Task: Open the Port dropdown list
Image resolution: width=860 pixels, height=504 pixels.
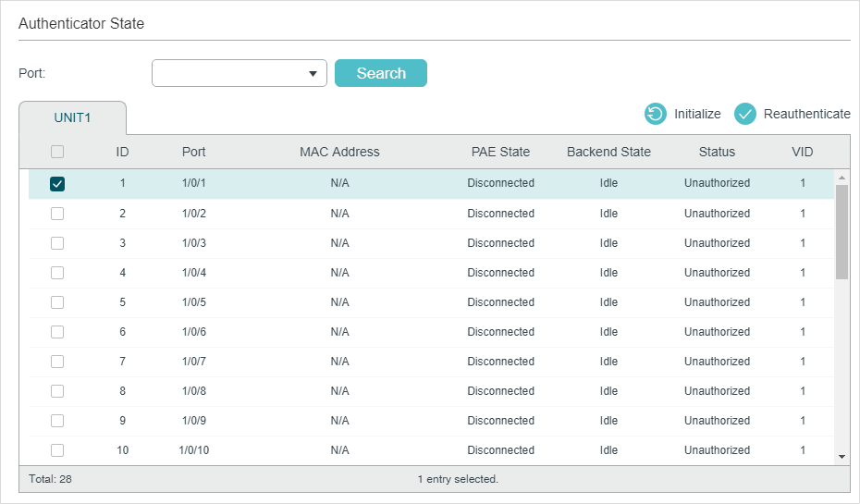Action: (240, 73)
